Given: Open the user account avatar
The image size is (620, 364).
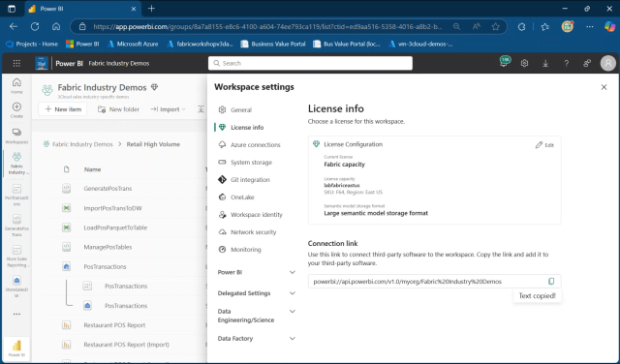Looking at the screenshot, I should point(608,63).
